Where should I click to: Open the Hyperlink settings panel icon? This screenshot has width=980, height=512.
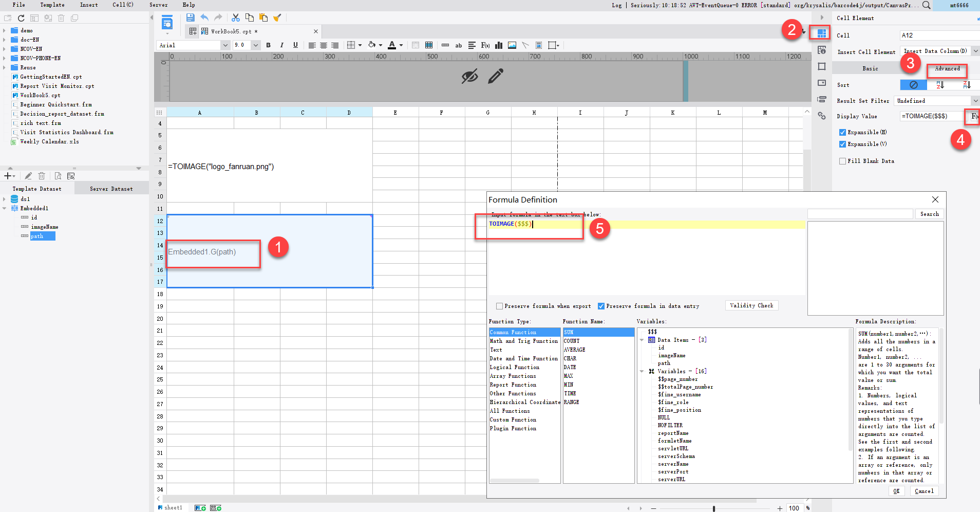[x=821, y=116]
